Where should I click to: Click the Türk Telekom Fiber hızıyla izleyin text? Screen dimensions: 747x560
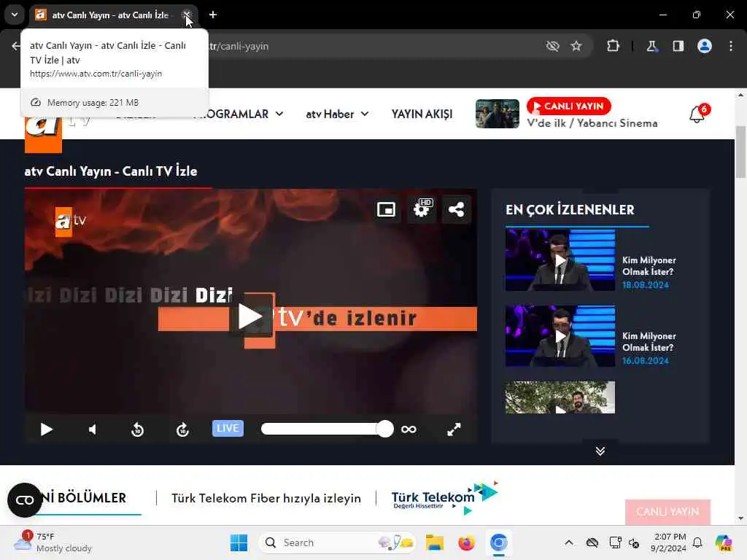(x=266, y=498)
